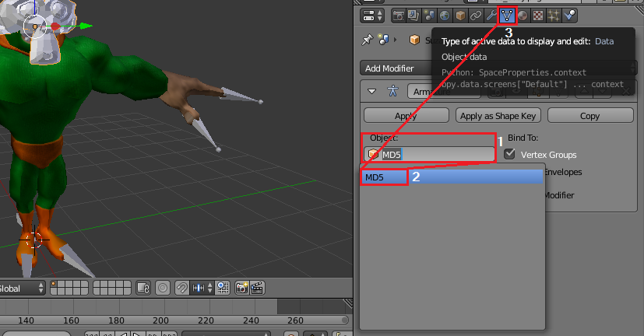
Task: Render OpenGL image with camera icon
Action: point(242,288)
